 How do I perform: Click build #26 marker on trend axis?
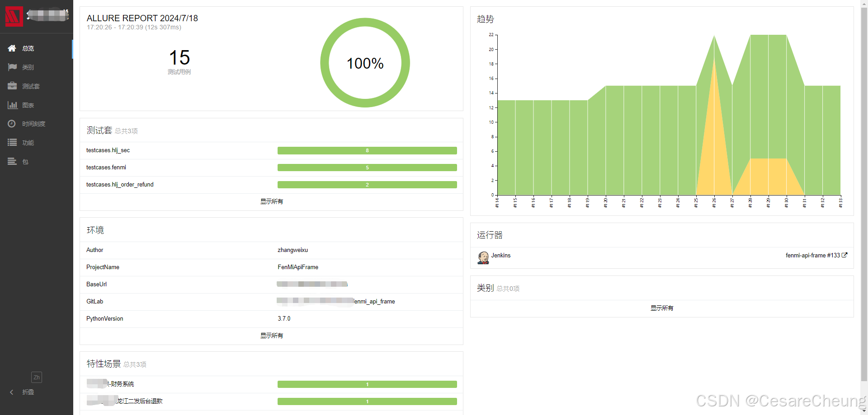click(x=714, y=202)
